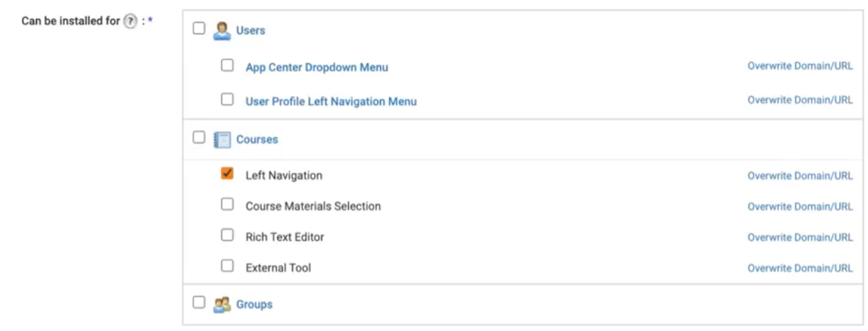
Task: Select the Groups checkbox
Action: point(199,303)
